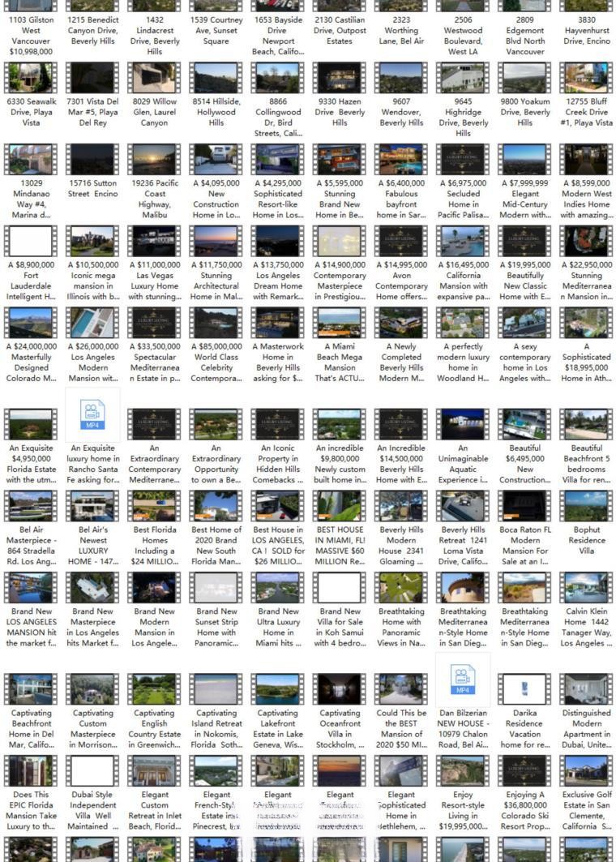The width and height of the screenshot is (616, 862).
Task: Select the Bophut Residence Villa video file
Action: click(x=586, y=506)
